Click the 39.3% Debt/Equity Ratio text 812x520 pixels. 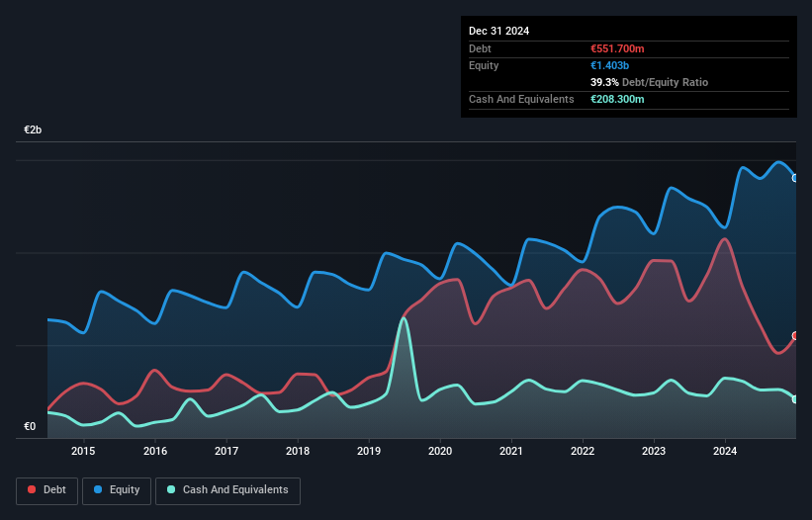click(649, 82)
